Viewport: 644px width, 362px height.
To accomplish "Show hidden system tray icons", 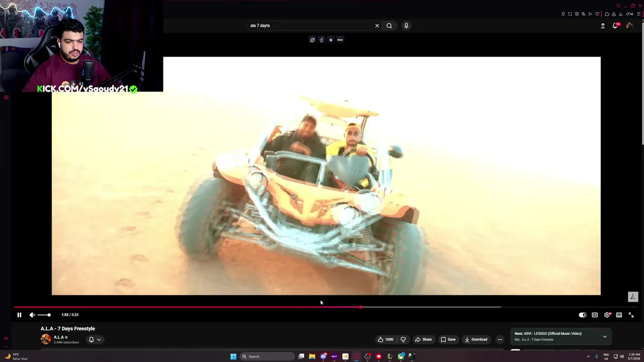I will tap(588, 356).
